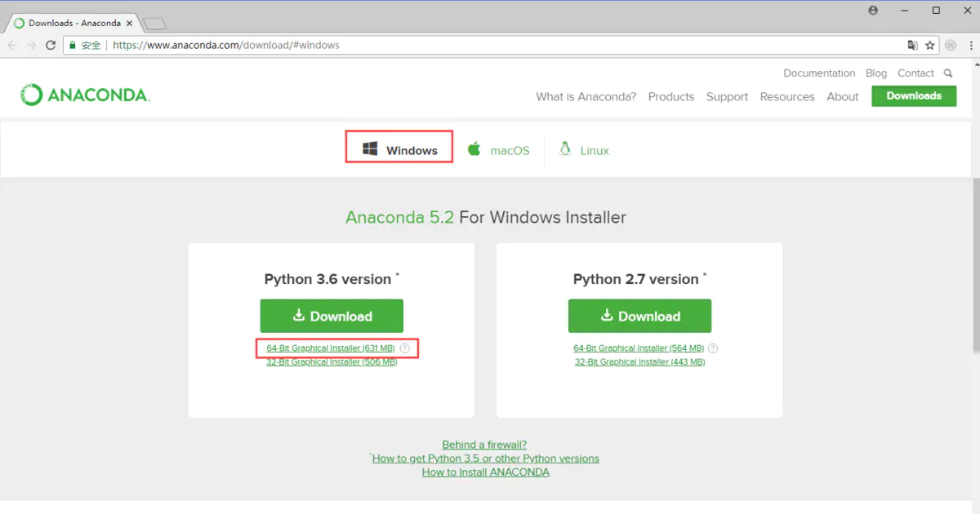980x514 pixels.
Task: Open the About menu item
Action: pyautogui.click(x=843, y=96)
